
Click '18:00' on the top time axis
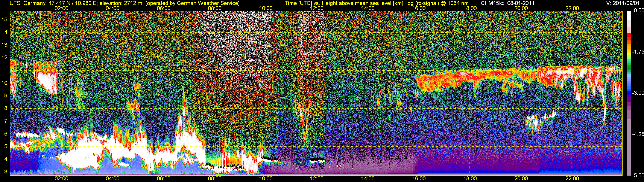pyautogui.click(x=470, y=8)
